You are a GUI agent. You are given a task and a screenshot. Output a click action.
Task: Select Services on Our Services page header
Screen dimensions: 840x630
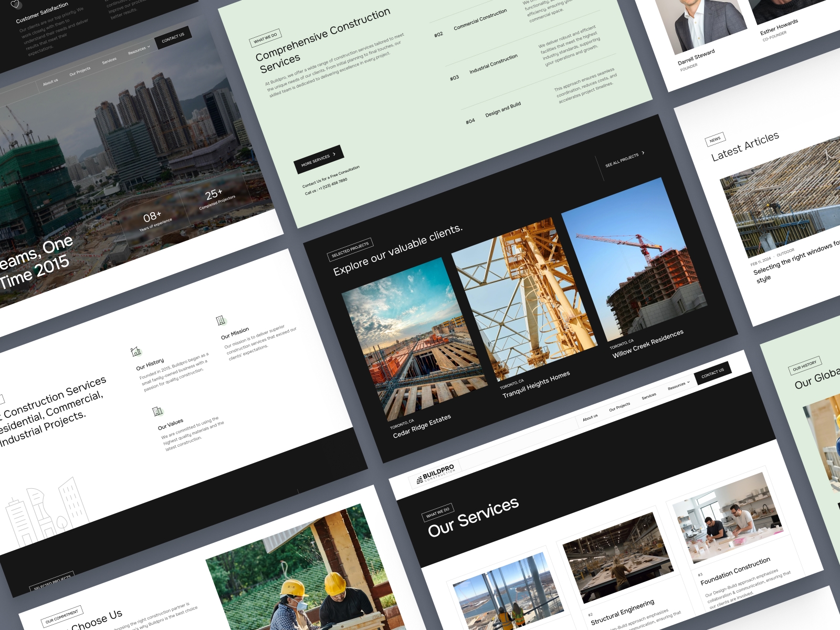[x=649, y=396]
